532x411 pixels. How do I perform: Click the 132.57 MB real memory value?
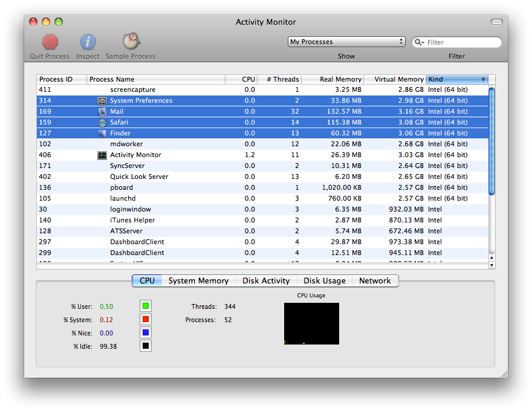[344, 112]
